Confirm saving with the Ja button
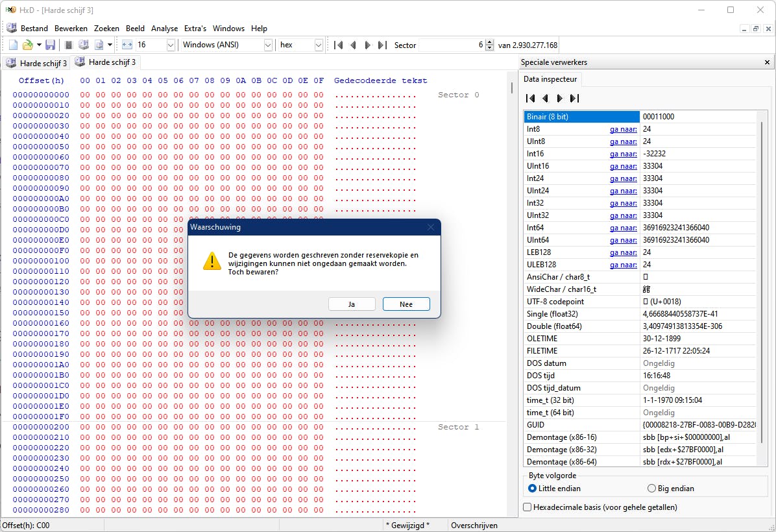Image resolution: width=776 pixels, height=532 pixels. point(352,304)
